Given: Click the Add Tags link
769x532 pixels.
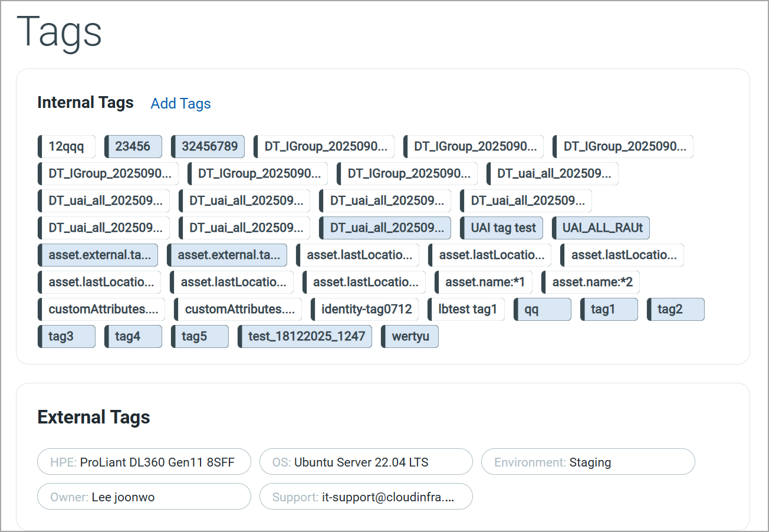Looking at the screenshot, I should [x=180, y=104].
